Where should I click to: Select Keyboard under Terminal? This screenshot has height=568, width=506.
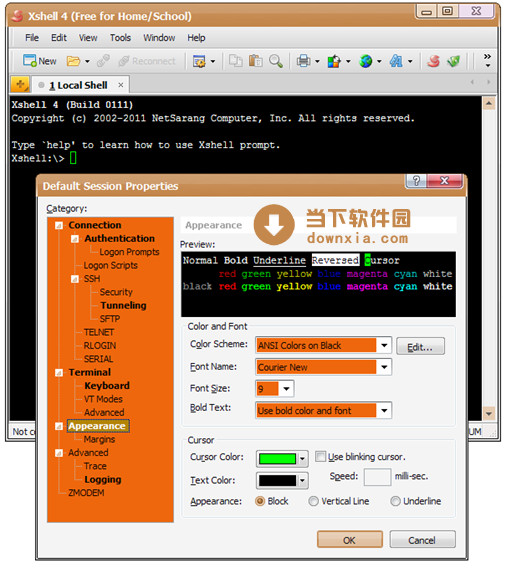[107, 386]
